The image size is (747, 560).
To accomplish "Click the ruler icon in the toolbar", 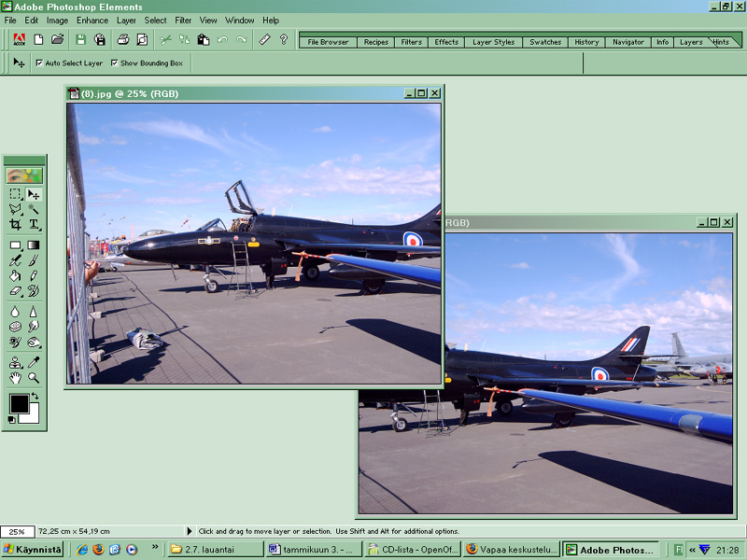I will (265, 39).
